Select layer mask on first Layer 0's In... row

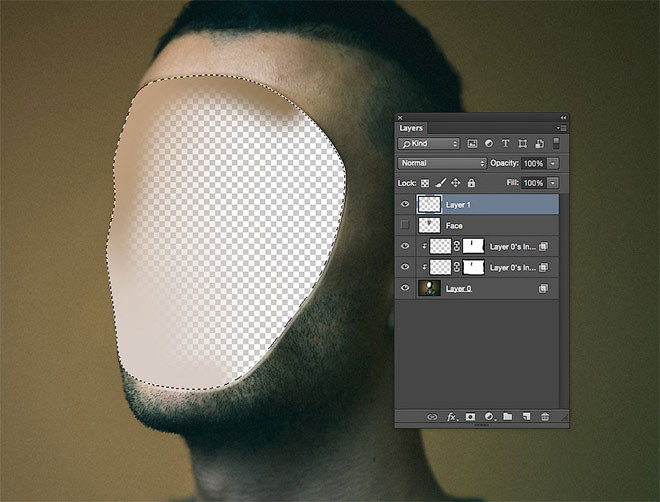click(x=474, y=246)
